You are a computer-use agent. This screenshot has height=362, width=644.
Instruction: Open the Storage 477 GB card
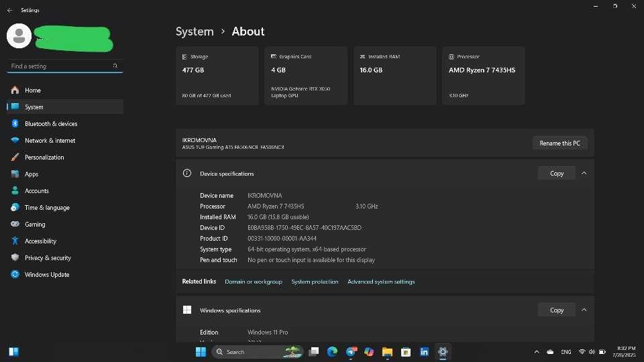[x=217, y=76]
